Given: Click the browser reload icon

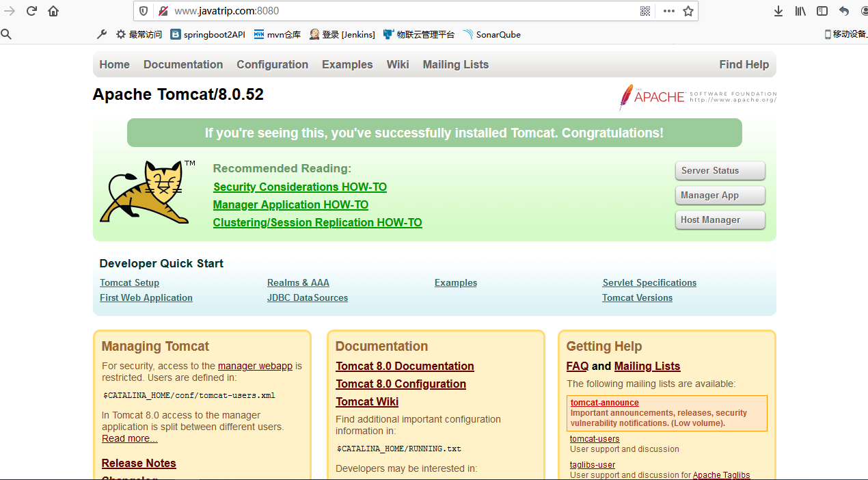Looking at the screenshot, I should (x=31, y=11).
